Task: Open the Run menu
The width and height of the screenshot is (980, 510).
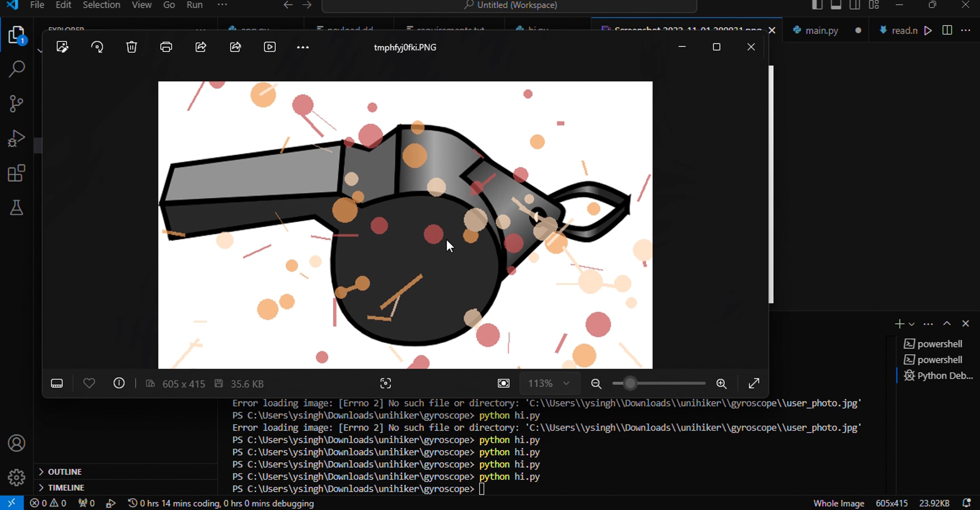Action: click(194, 5)
